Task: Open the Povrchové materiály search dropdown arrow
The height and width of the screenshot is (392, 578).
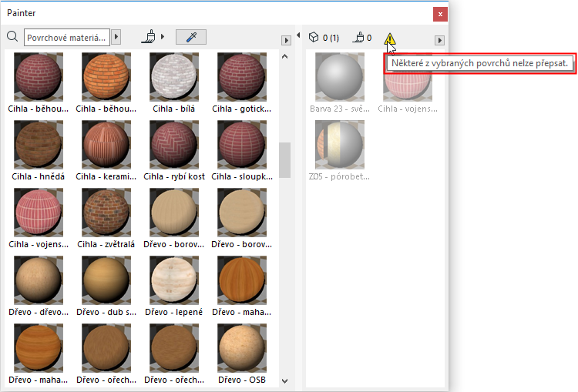Action: 116,36
